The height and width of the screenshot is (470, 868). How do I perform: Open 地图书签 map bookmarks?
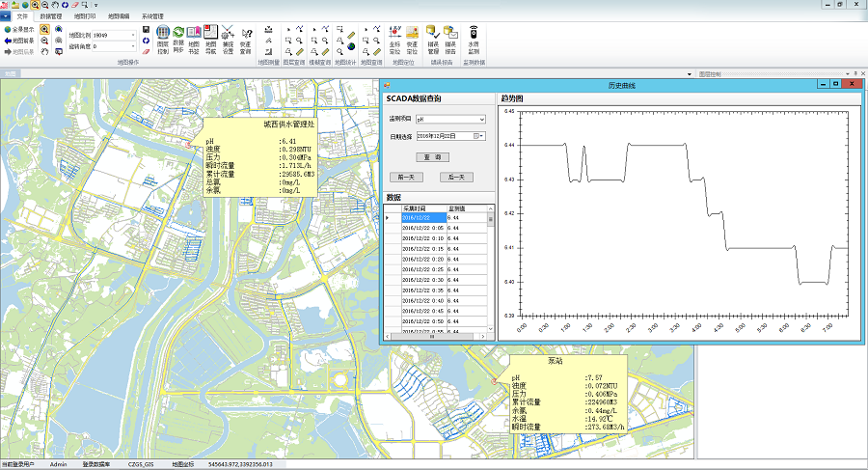(194, 37)
